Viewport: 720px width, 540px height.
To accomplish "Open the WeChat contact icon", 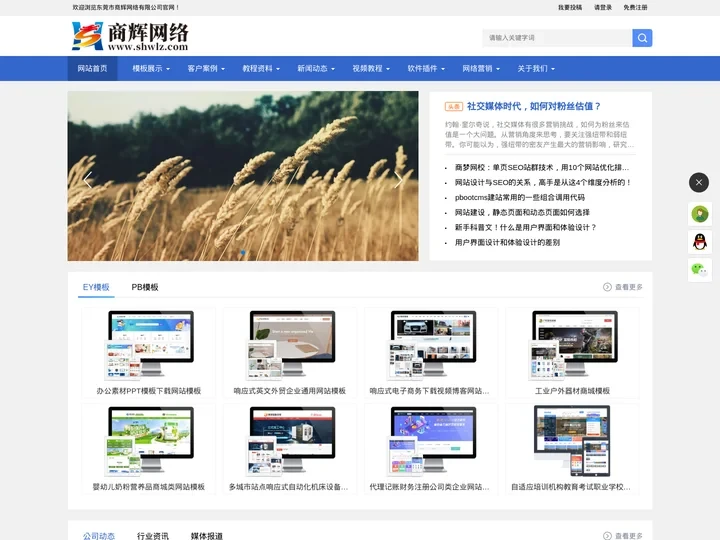I will (700, 270).
